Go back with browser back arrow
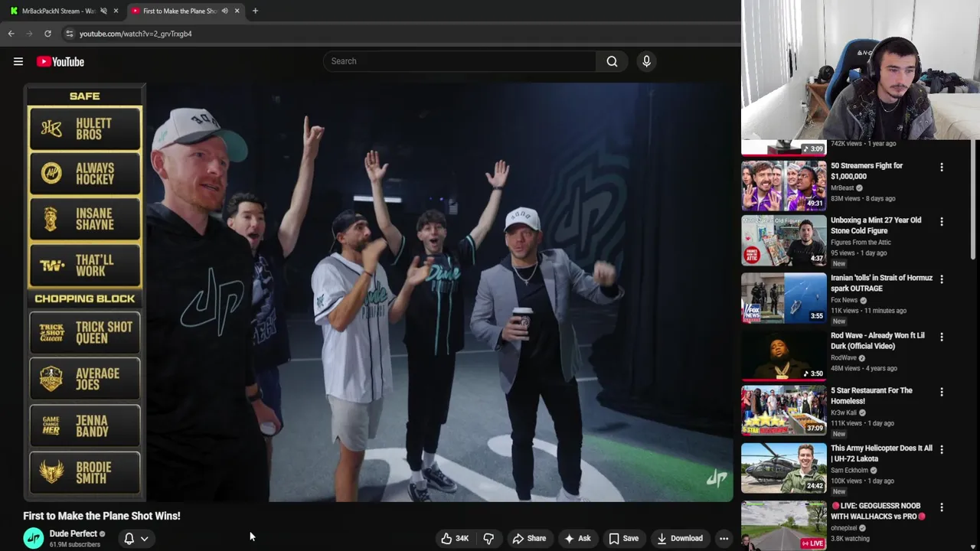This screenshot has height=551, width=980. coord(11,34)
